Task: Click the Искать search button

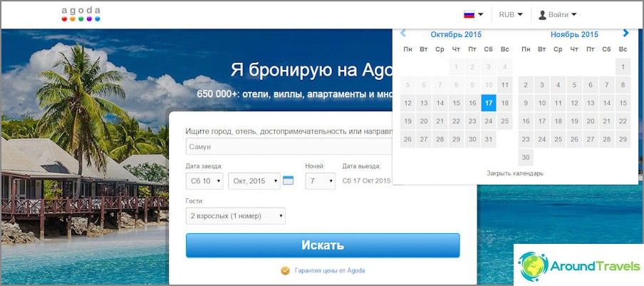Action: tap(323, 245)
